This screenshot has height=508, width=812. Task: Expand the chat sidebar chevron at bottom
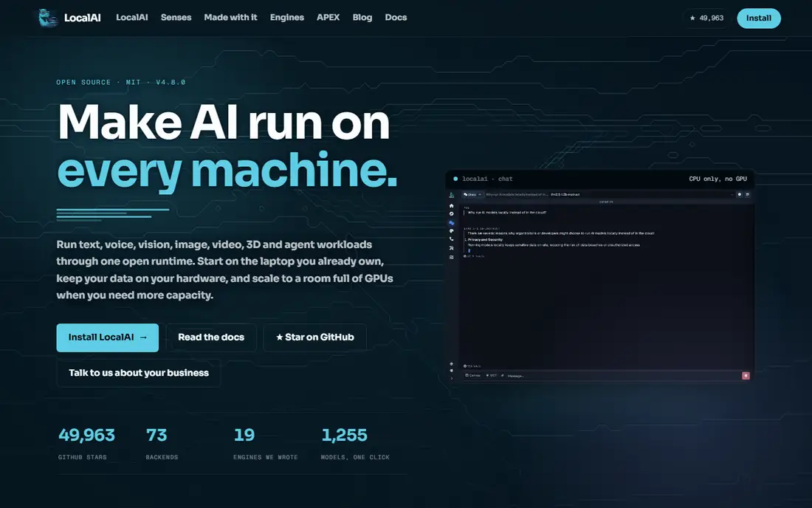[452, 379]
